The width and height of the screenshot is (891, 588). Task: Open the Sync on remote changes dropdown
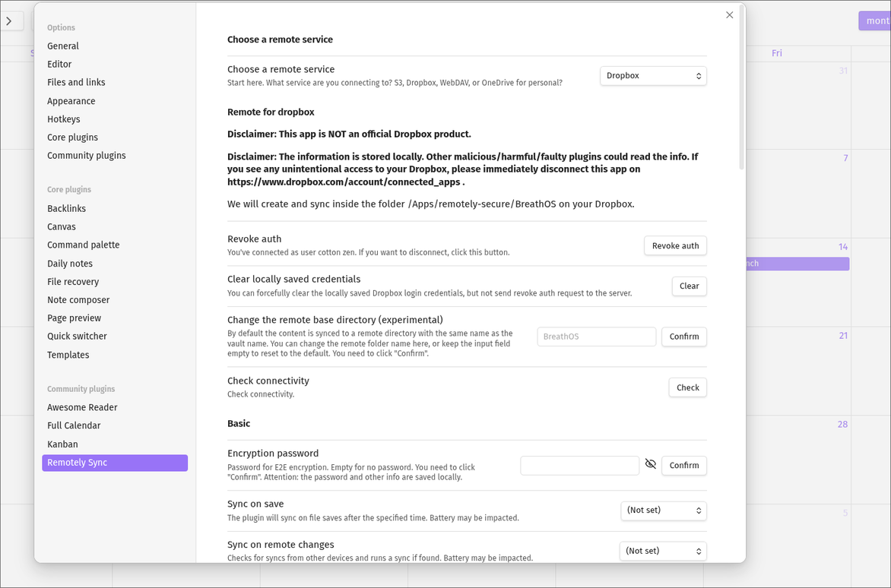click(663, 551)
